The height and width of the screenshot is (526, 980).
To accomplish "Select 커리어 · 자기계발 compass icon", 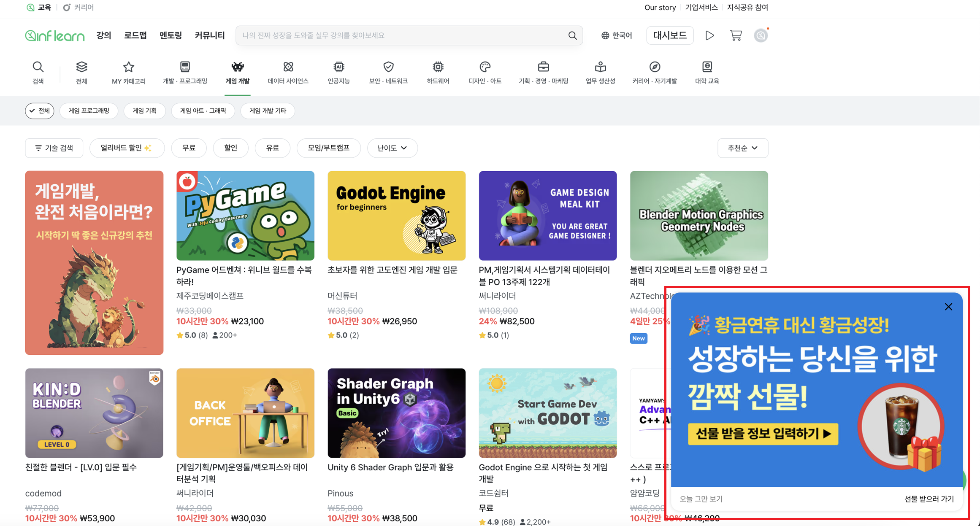I will [x=655, y=67].
